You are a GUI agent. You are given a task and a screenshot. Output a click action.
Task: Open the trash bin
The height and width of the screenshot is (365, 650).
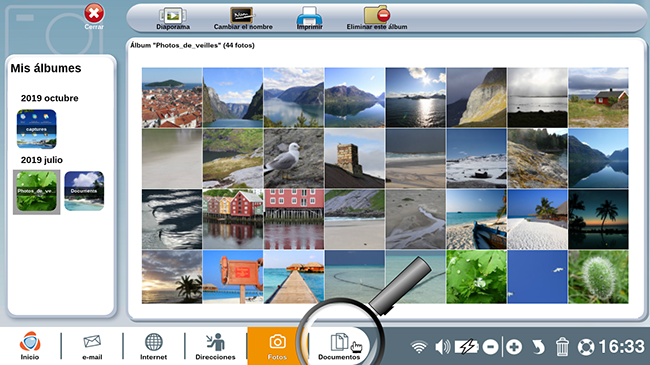coord(562,347)
